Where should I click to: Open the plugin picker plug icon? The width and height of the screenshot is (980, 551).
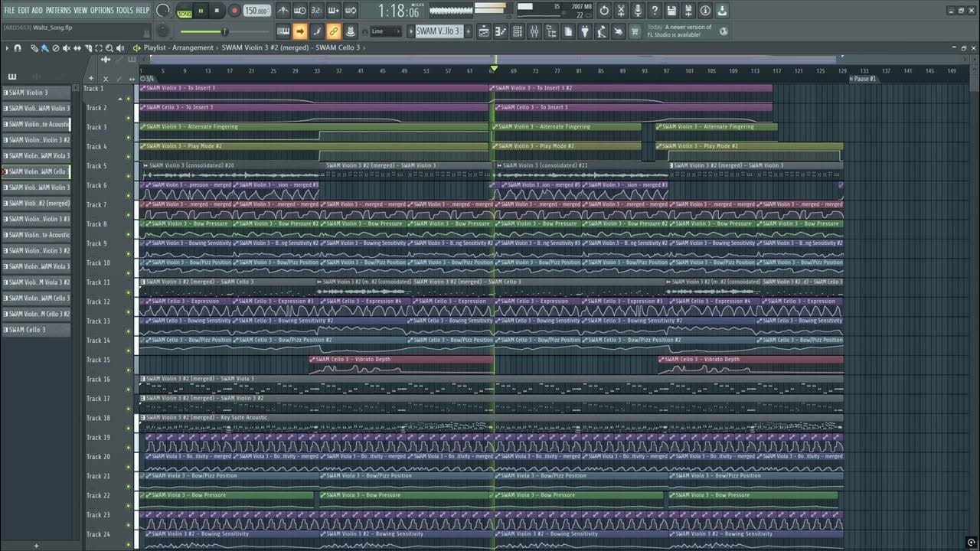(585, 31)
